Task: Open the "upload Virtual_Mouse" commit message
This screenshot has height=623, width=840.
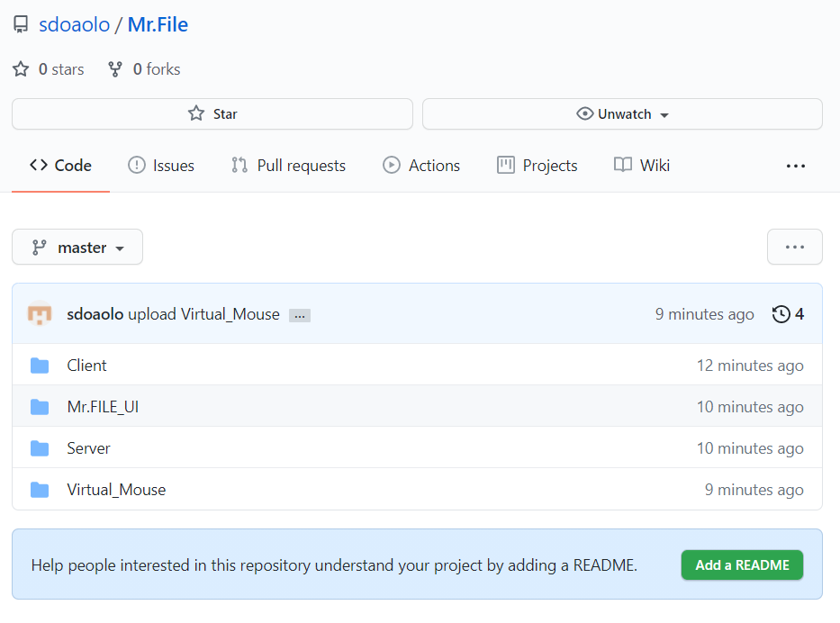Action: pos(203,314)
